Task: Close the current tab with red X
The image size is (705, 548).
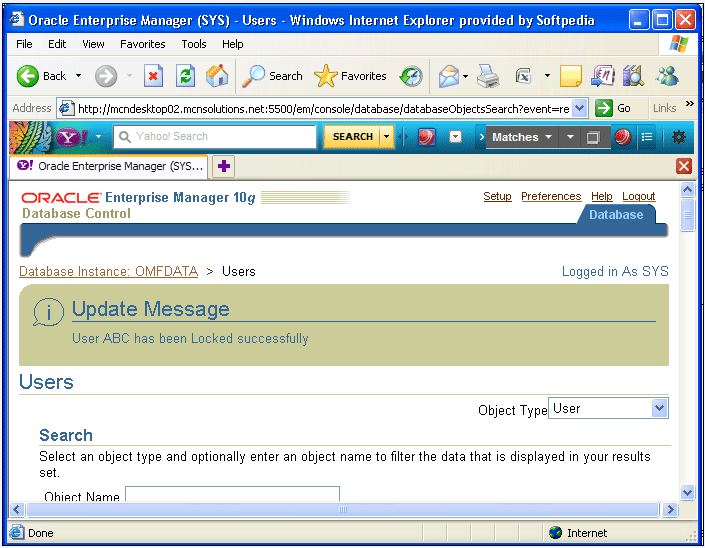Action: tap(684, 166)
